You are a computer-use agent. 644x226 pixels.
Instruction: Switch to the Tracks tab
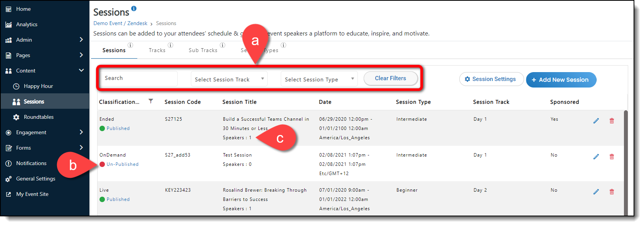tap(157, 51)
